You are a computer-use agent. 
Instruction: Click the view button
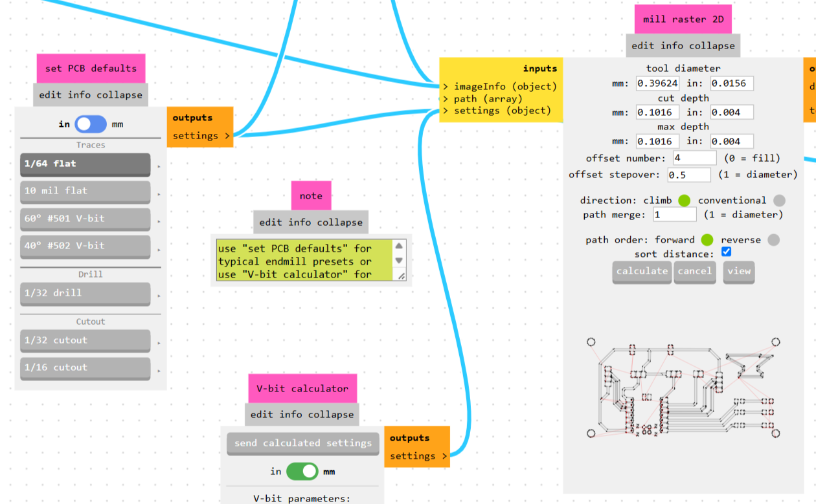click(x=739, y=272)
